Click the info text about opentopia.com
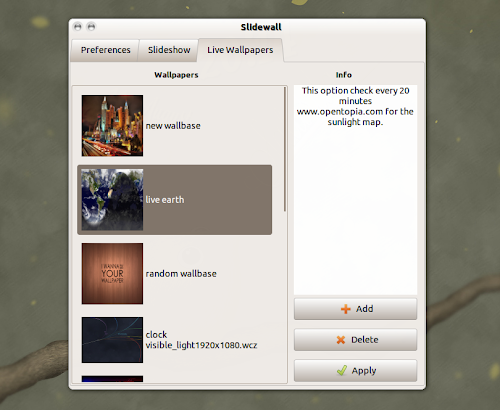This screenshot has height=410, width=500. [355, 106]
